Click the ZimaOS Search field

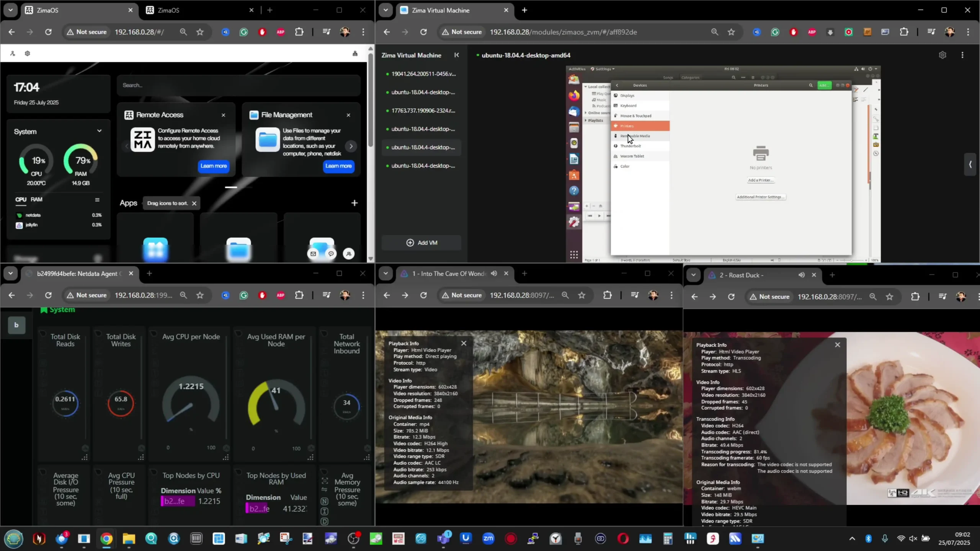pyautogui.click(x=238, y=85)
